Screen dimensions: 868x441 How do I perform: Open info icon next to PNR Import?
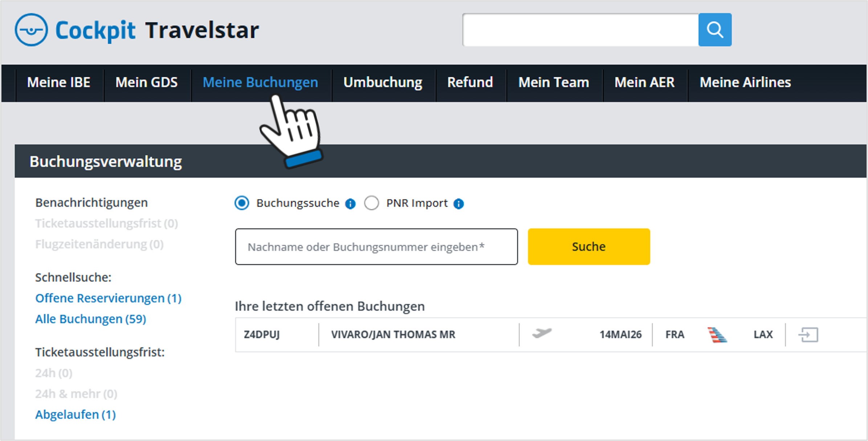[458, 204]
